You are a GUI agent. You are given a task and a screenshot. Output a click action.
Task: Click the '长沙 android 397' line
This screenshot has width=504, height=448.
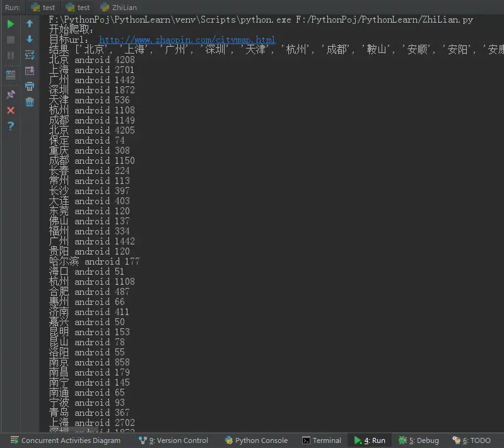[x=90, y=191]
